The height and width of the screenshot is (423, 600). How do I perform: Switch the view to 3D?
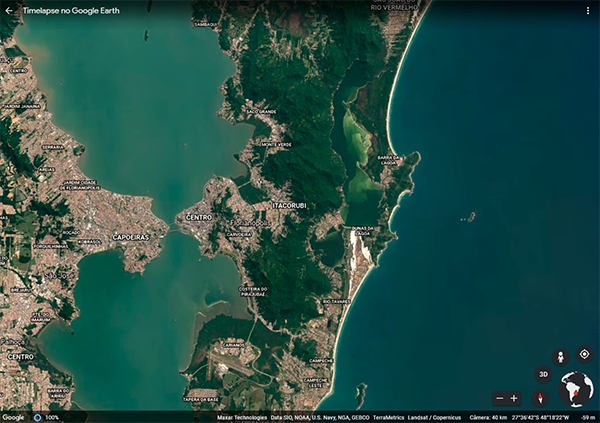pyautogui.click(x=543, y=374)
